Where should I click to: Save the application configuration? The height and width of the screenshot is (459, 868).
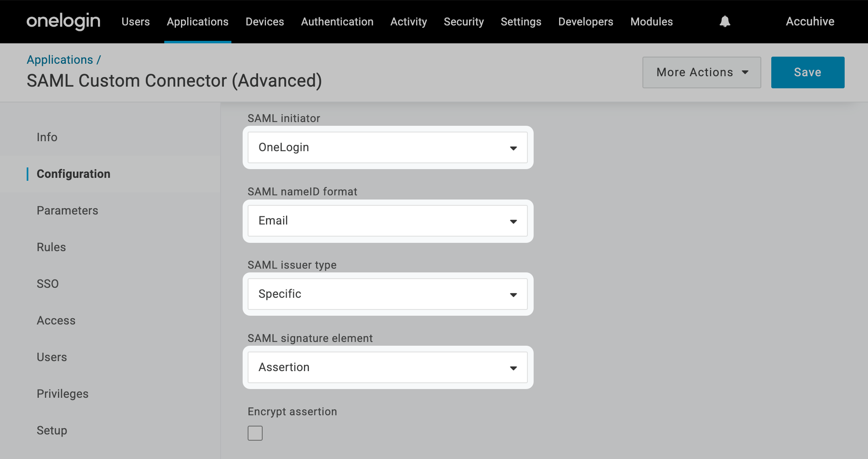click(x=808, y=72)
